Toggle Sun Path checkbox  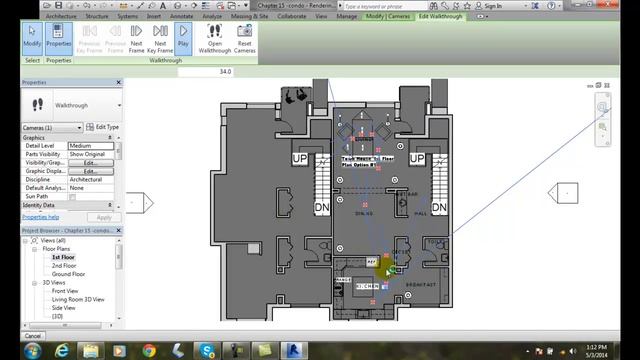72,197
